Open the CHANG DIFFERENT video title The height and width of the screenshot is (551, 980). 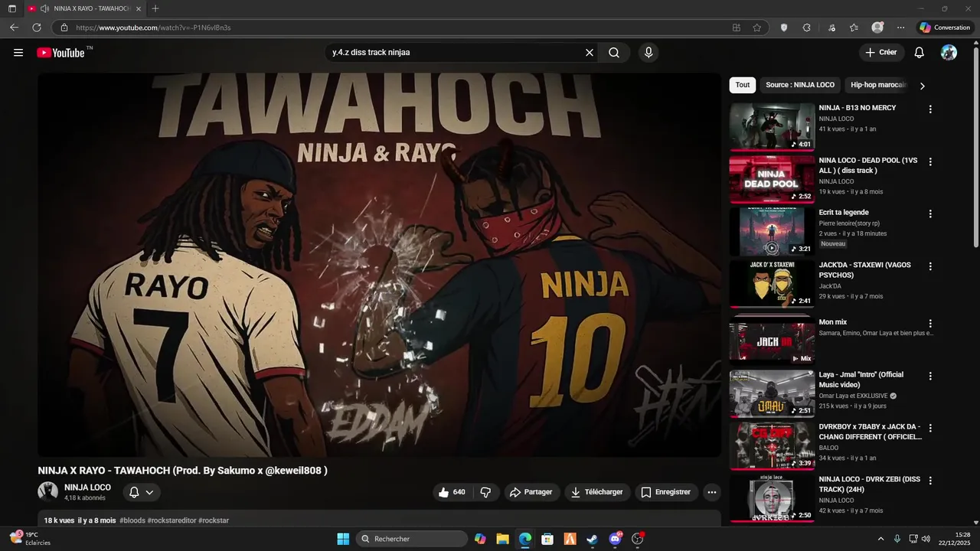(871, 432)
